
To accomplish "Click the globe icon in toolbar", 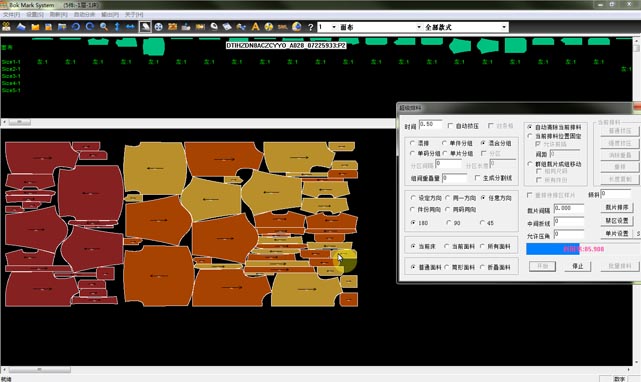I will point(297,27).
